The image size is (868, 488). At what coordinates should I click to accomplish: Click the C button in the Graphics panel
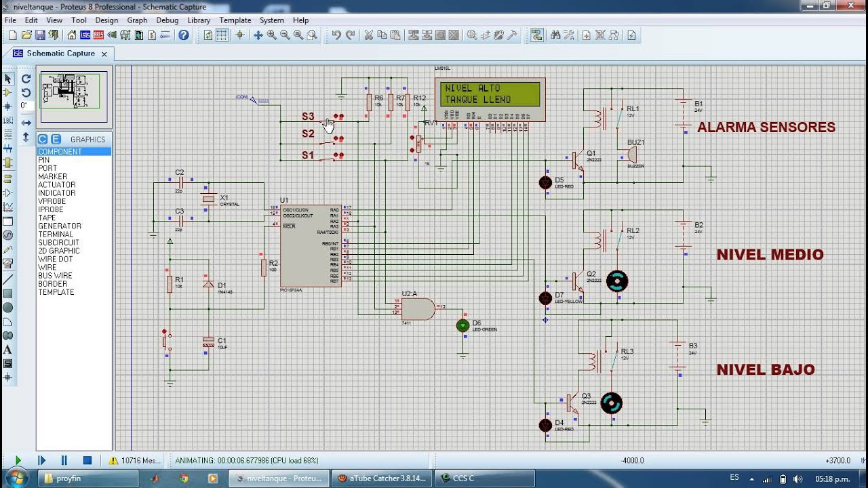tap(42, 140)
